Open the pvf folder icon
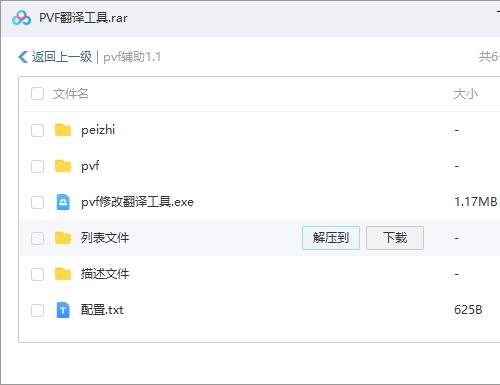 63,166
